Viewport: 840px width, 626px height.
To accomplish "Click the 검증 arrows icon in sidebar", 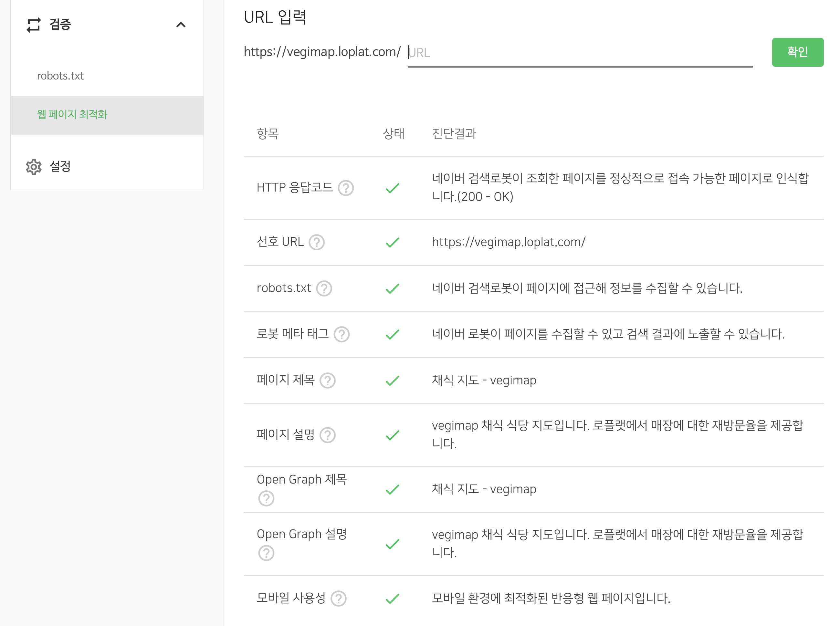I will tap(34, 25).
